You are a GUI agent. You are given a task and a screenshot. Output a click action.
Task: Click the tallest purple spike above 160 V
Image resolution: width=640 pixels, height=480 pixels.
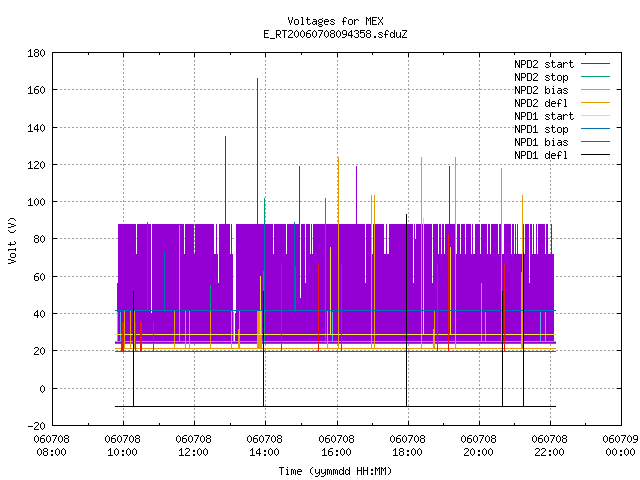(x=258, y=151)
